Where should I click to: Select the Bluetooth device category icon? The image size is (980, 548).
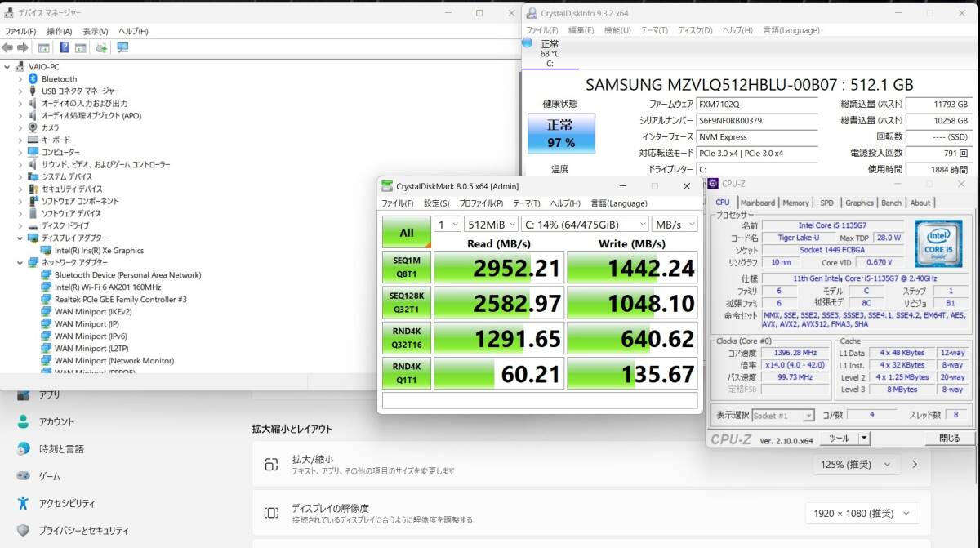(33, 79)
